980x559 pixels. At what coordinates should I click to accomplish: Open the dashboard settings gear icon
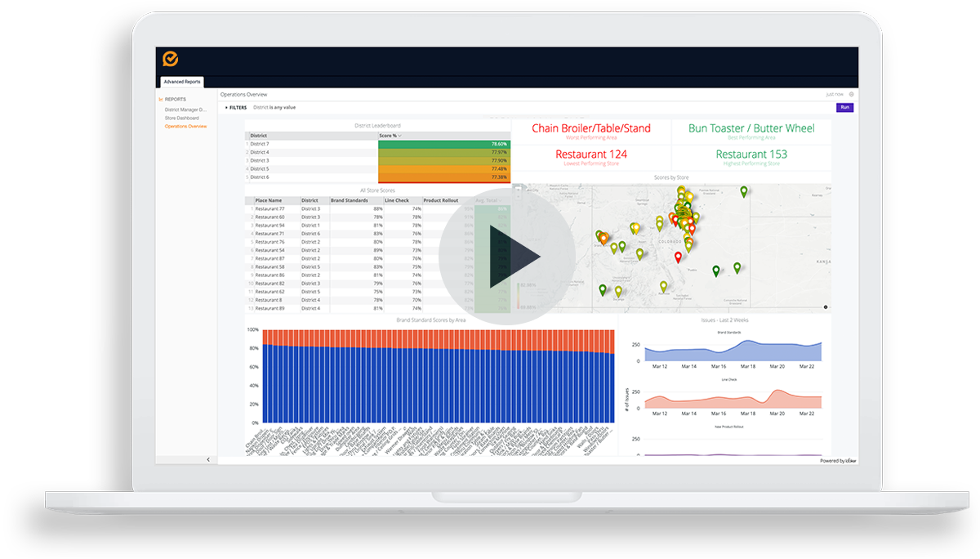point(852,94)
